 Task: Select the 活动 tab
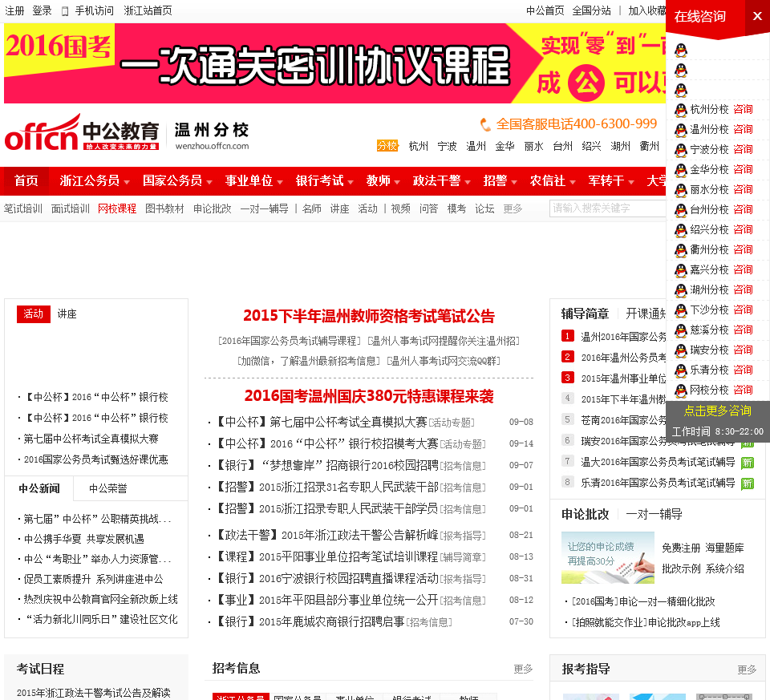coord(34,314)
